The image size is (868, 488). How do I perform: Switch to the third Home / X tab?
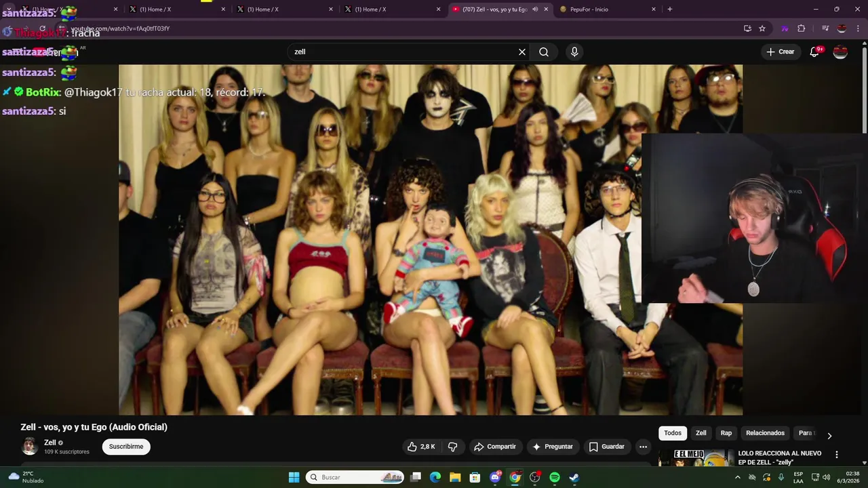285,9
